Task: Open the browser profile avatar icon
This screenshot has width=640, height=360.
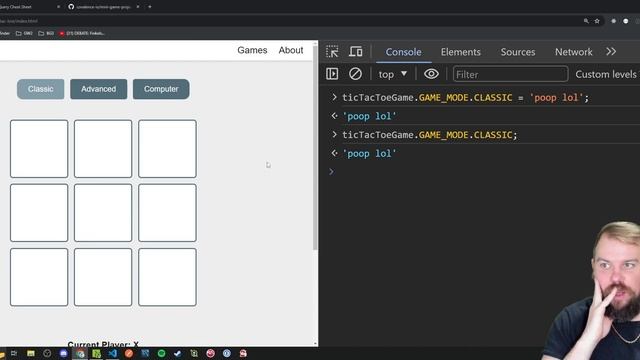Action: (x=626, y=21)
